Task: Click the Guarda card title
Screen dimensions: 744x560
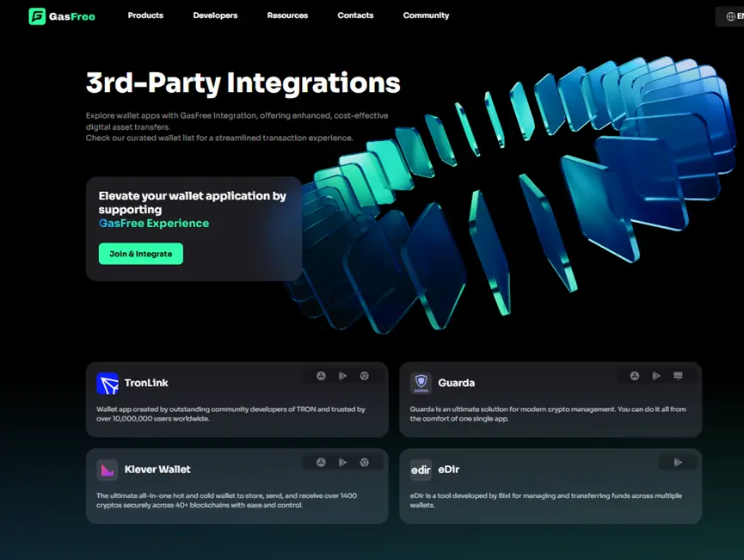Action: point(457,383)
